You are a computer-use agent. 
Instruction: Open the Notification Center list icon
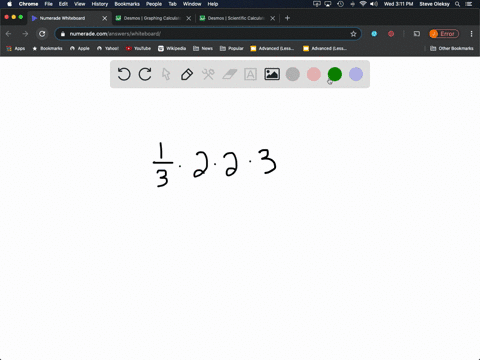469,4
